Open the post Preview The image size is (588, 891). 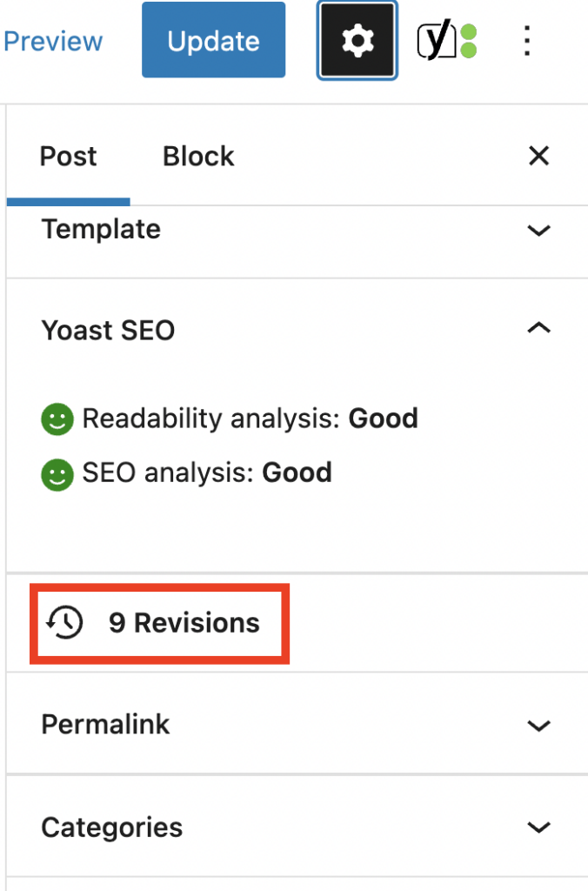53,39
